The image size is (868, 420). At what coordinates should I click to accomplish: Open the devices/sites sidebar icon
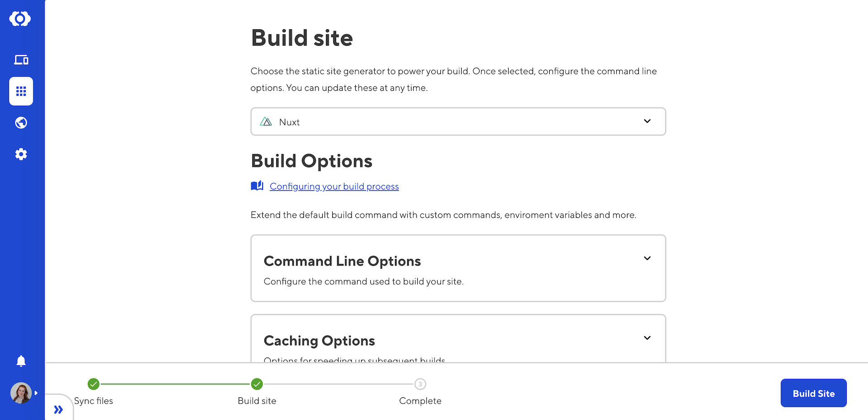click(21, 60)
